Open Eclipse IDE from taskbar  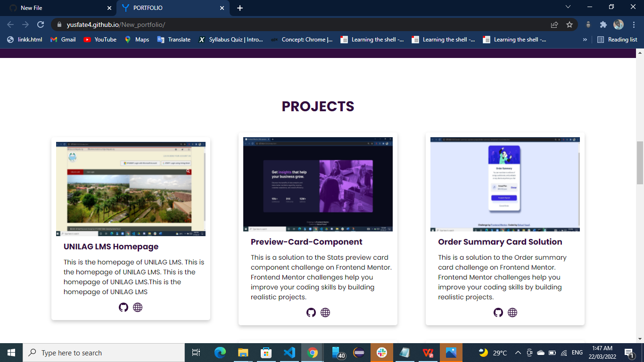click(x=359, y=353)
